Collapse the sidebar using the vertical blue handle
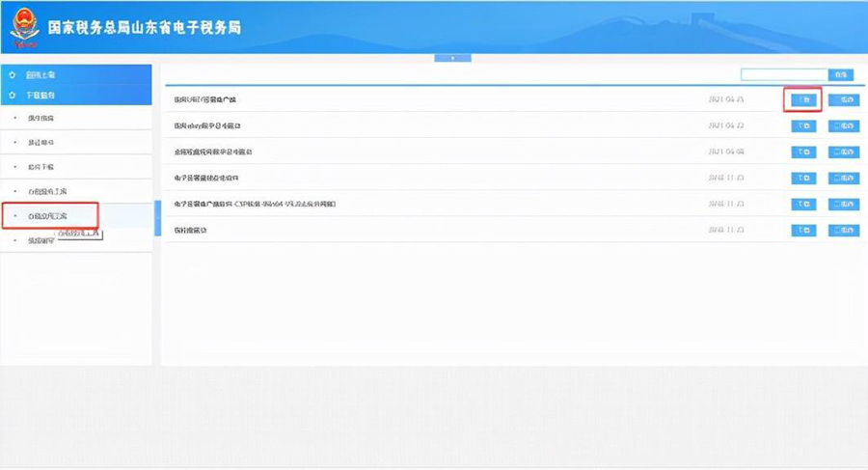The width and height of the screenshot is (868, 470). (157, 215)
